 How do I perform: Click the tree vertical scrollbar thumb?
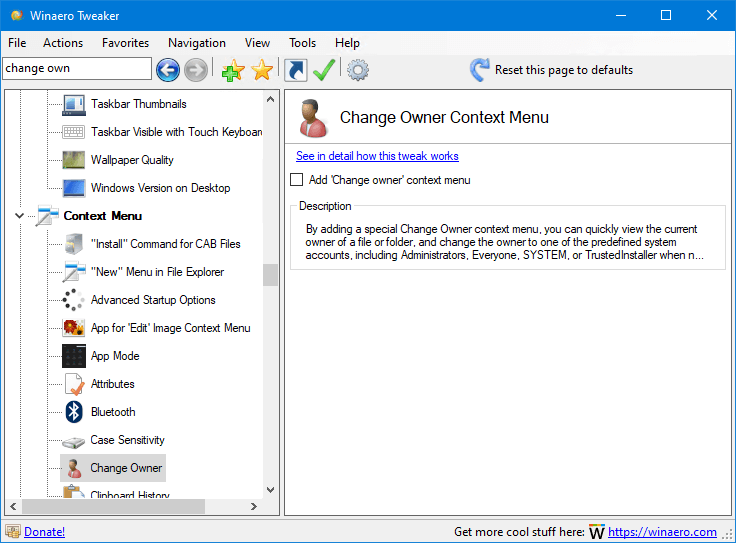point(270,275)
